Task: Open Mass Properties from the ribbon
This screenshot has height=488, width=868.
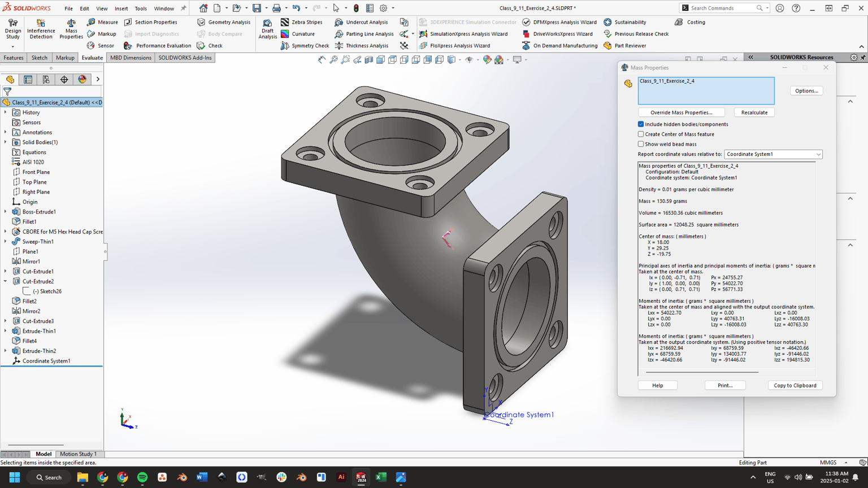Action: click(x=71, y=29)
